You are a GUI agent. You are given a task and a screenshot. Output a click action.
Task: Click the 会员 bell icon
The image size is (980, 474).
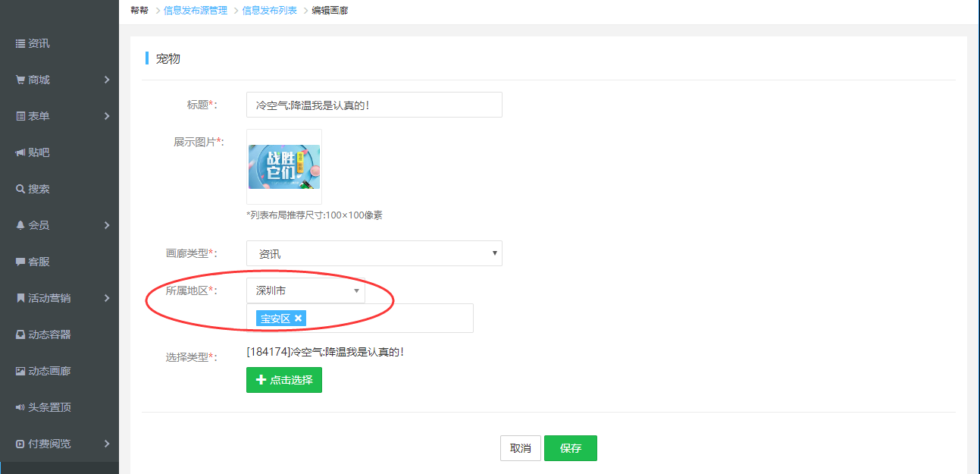pyautogui.click(x=20, y=225)
